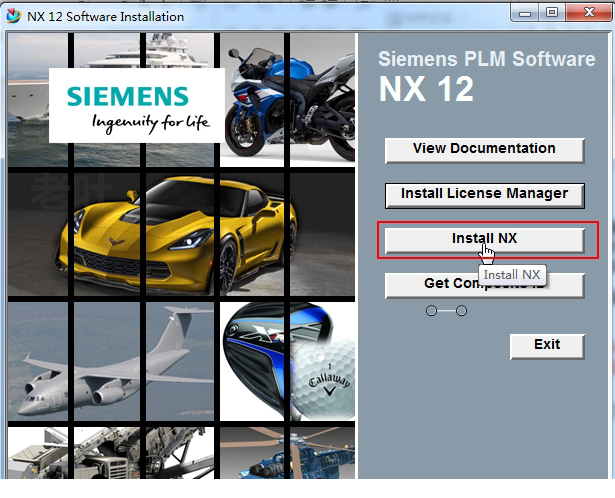Exit the NX 12 installer
The image size is (615, 498).
(547, 346)
